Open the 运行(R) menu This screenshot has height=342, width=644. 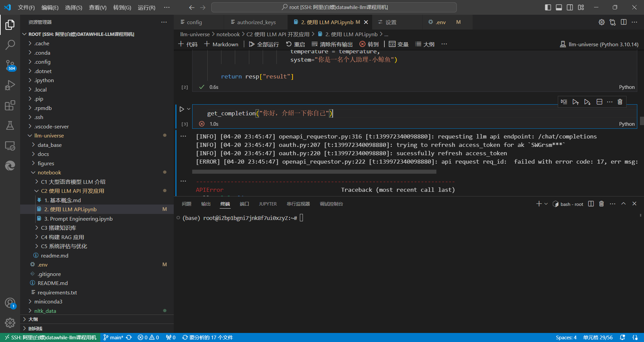click(147, 7)
